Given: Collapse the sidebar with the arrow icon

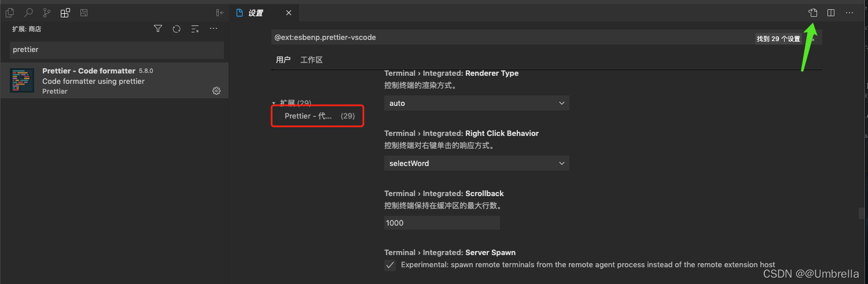Looking at the screenshot, I should click(x=219, y=13).
